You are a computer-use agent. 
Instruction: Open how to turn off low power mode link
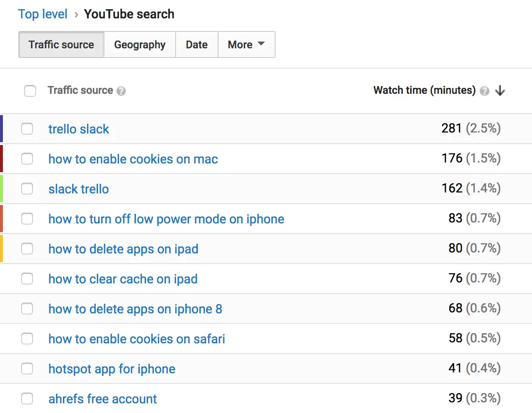166,219
